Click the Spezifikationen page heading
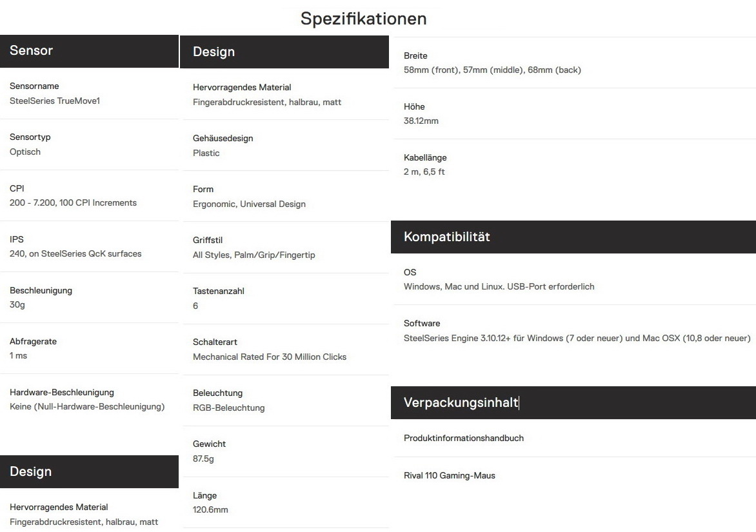The image size is (756, 532). (363, 19)
